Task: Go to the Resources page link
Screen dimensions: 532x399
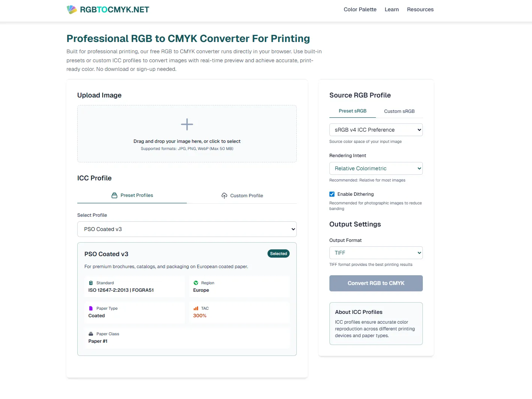Action: (x=420, y=10)
